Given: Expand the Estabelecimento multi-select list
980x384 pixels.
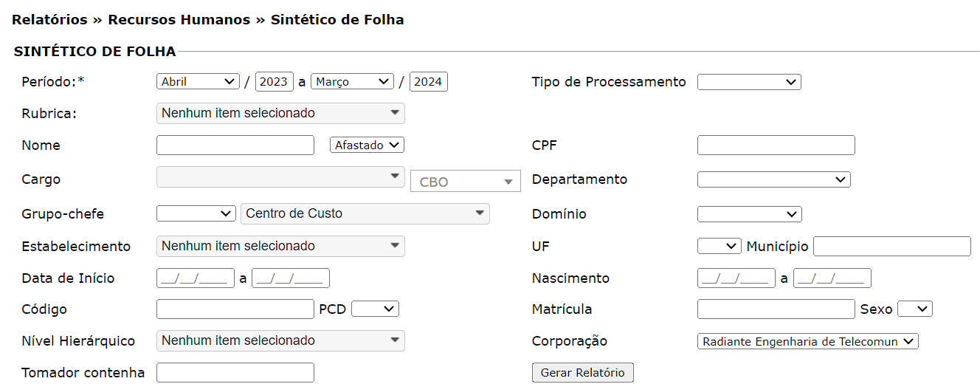Looking at the screenshot, I should pos(280,246).
